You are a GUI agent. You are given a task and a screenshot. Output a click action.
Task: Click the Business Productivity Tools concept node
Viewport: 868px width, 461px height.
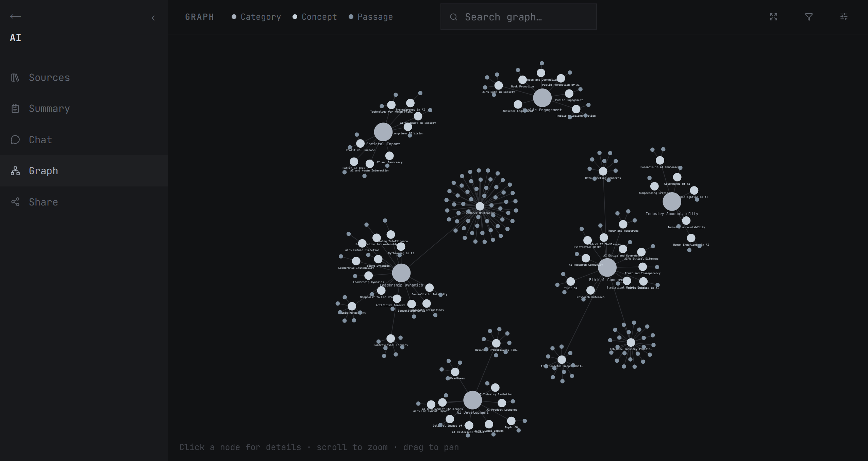[x=497, y=343]
